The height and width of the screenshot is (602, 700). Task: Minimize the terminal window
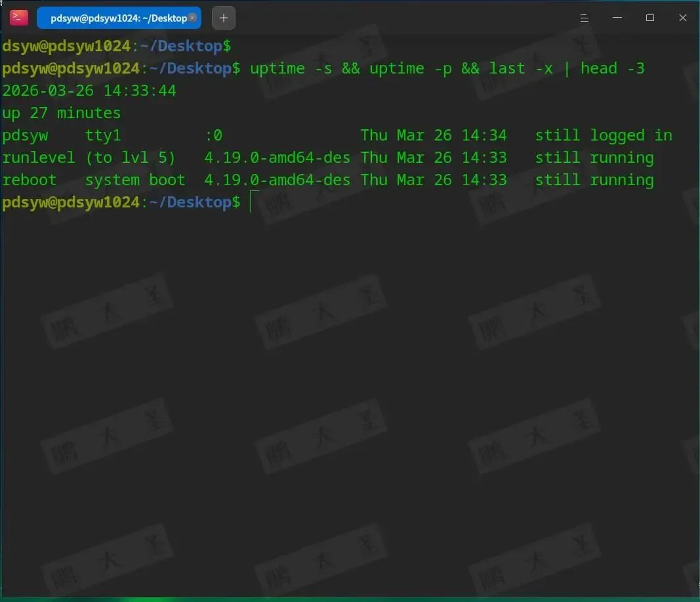click(617, 18)
